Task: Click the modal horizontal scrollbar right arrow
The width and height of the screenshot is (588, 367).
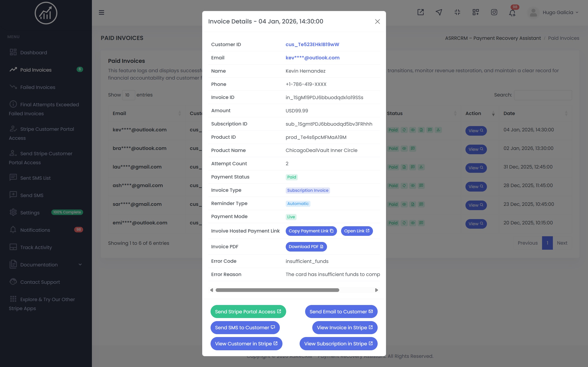Action: (x=376, y=290)
